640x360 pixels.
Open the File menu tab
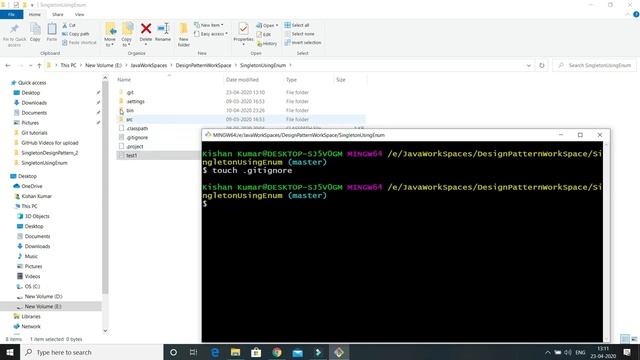(x=11, y=14)
